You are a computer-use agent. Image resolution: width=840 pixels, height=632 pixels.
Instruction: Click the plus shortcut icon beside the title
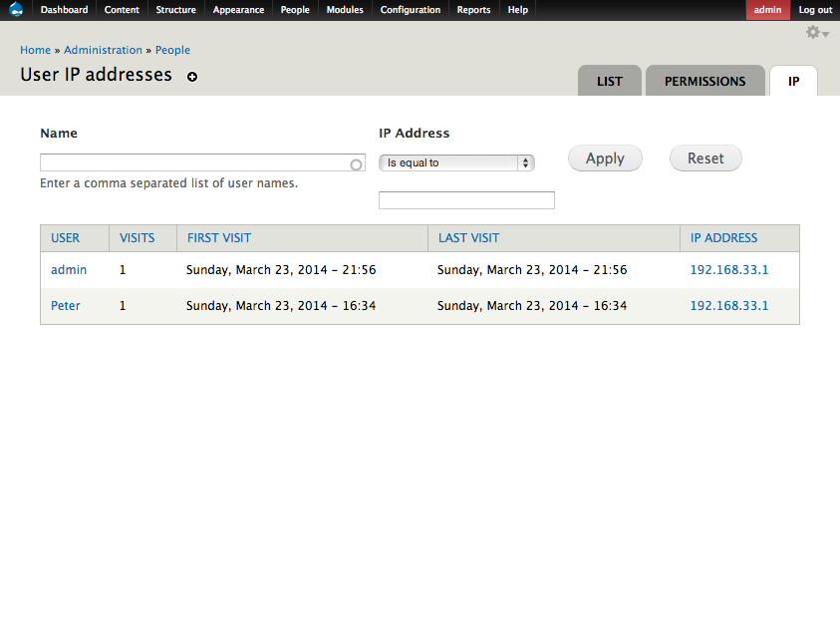[x=191, y=77]
